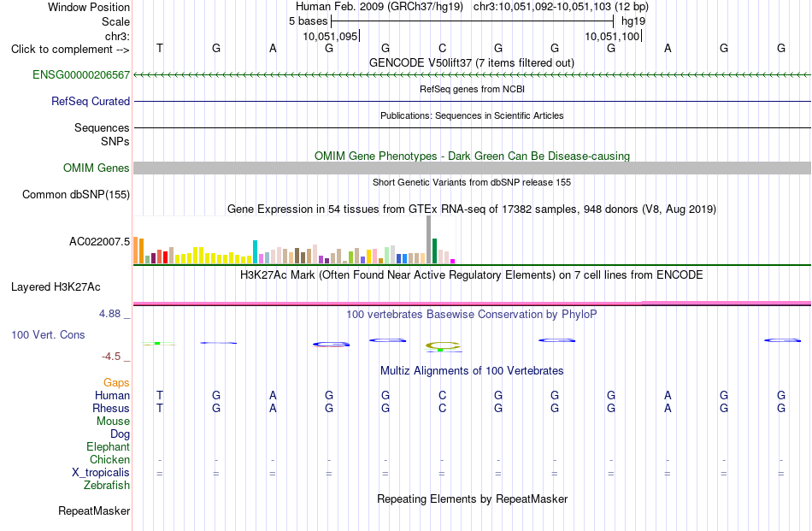Open the GENCODE V50lift37 track title
812x531 pixels.
click(x=472, y=62)
